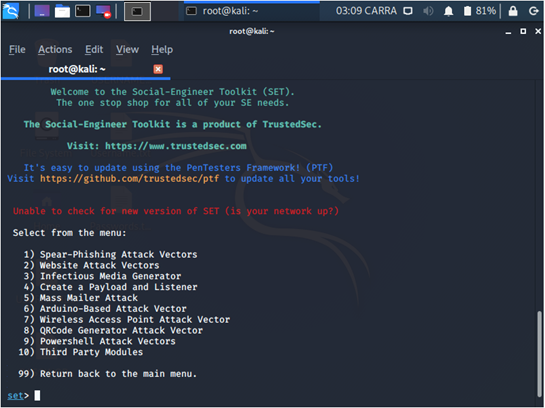Click the window title root@kali: ~

pyautogui.click(x=252, y=31)
